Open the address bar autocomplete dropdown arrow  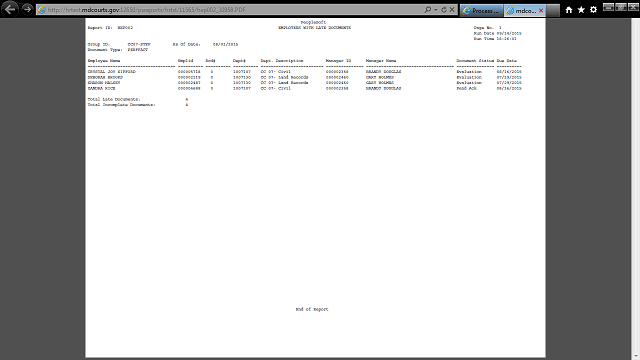[436, 9]
